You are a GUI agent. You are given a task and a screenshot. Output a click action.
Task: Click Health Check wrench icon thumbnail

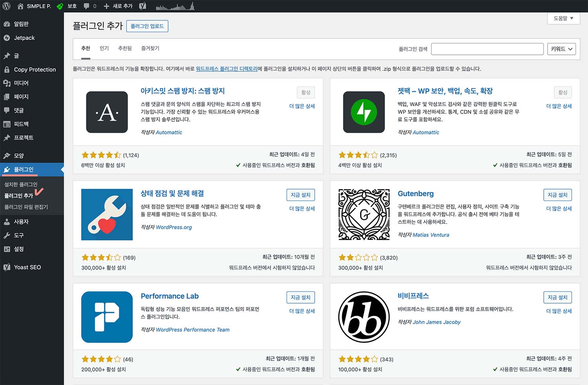click(107, 215)
